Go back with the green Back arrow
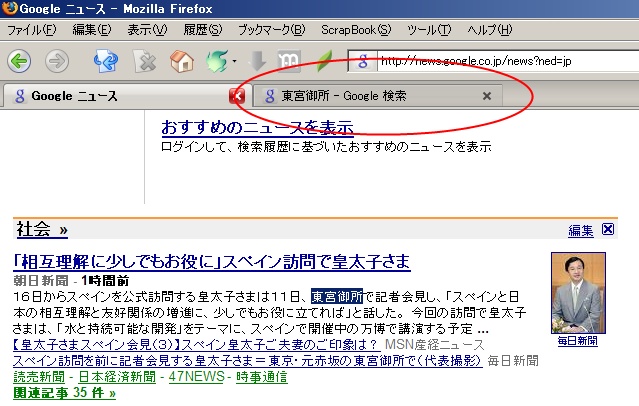Image resolution: width=639 pixels, height=406 pixels. click(x=19, y=62)
